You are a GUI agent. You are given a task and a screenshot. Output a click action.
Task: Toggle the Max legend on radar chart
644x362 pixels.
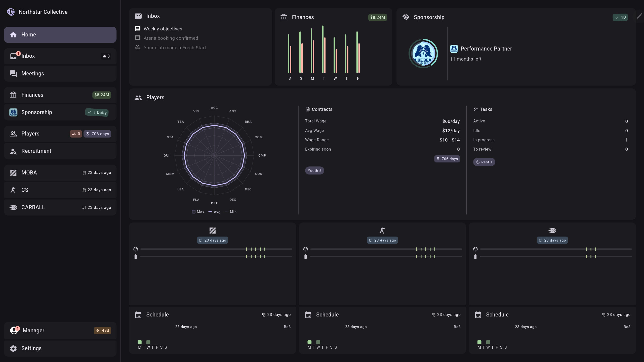click(x=198, y=212)
